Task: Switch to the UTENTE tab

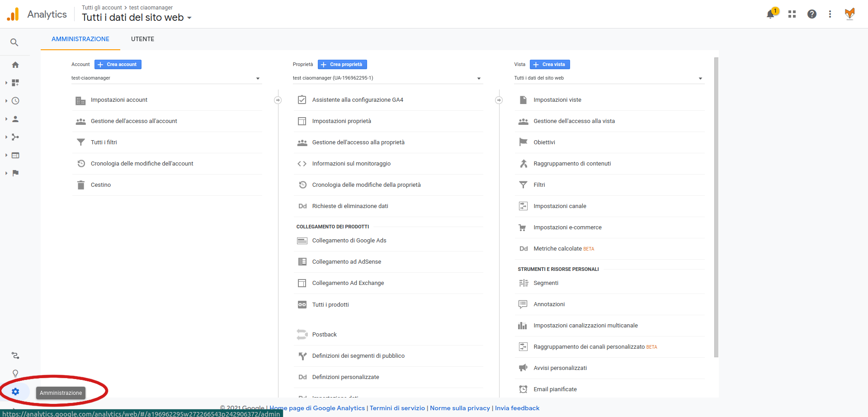Action: point(142,39)
